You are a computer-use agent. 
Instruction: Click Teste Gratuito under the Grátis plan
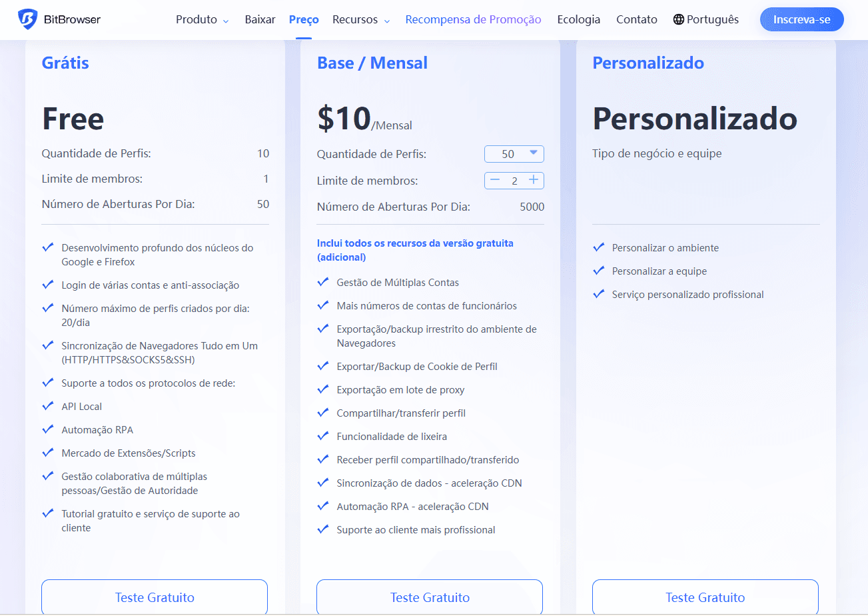[155, 597]
